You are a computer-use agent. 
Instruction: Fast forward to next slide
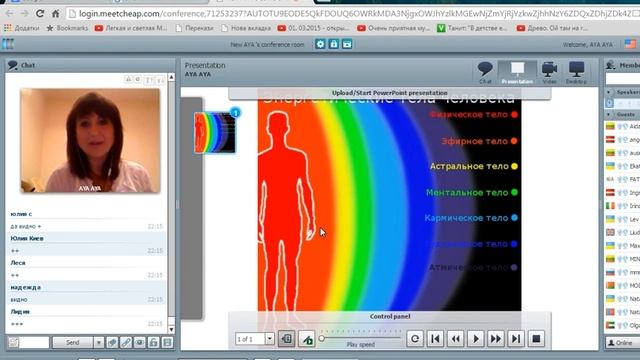pos(496,339)
